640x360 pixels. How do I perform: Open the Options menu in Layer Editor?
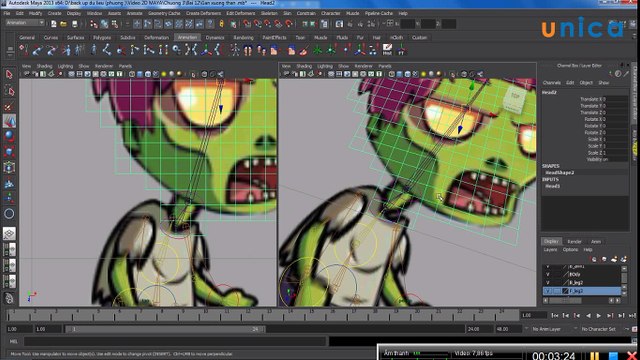pos(570,250)
